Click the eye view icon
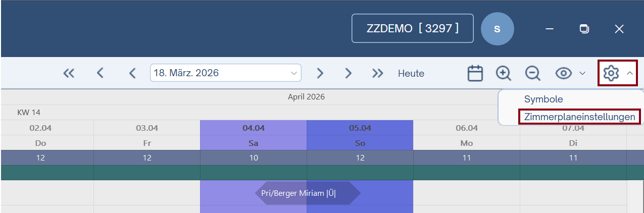 tap(564, 73)
